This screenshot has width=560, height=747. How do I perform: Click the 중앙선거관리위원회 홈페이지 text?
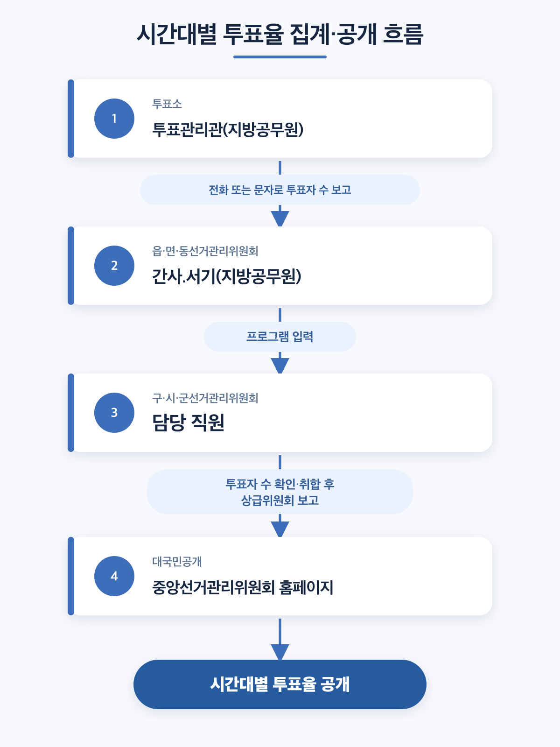coord(243,587)
